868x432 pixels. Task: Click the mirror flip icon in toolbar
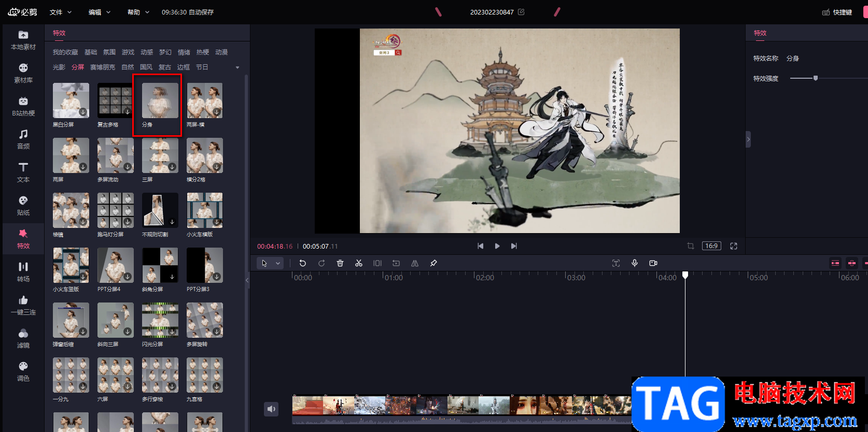(415, 263)
